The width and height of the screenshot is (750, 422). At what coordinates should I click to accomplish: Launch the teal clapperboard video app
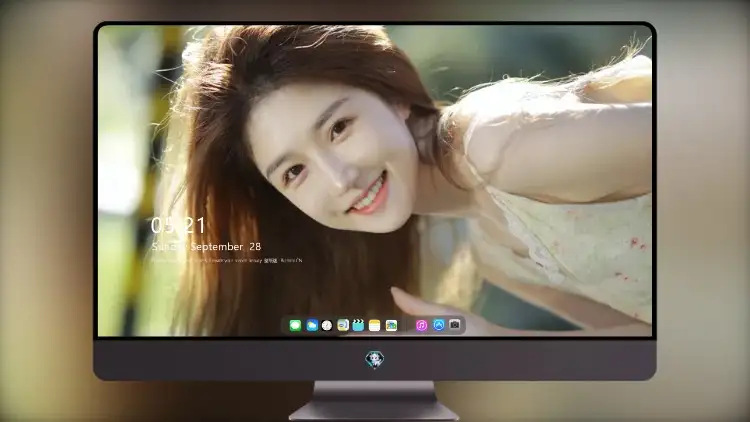click(x=358, y=325)
